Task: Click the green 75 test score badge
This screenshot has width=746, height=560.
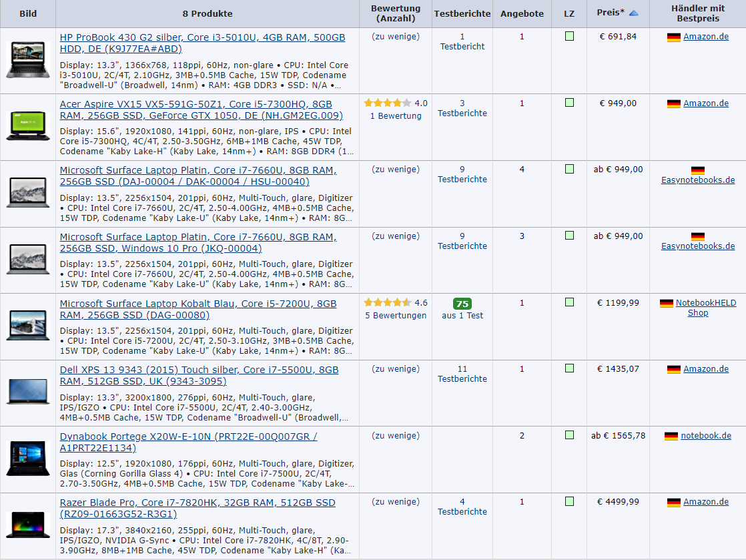Action: point(462,304)
